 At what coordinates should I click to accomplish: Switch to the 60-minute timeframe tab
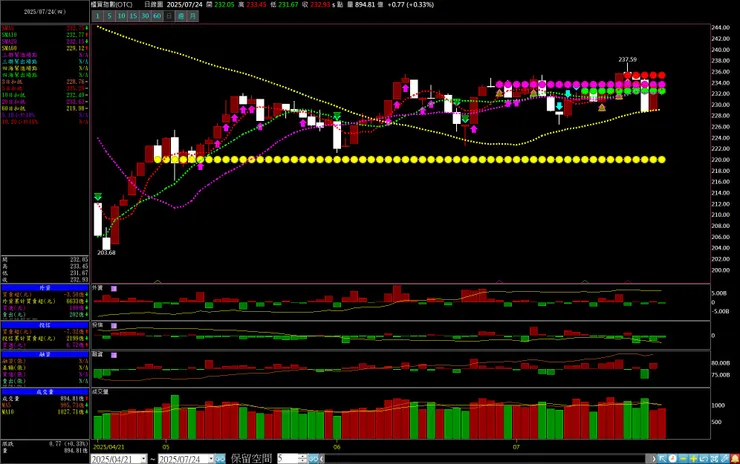coord(157,16)
